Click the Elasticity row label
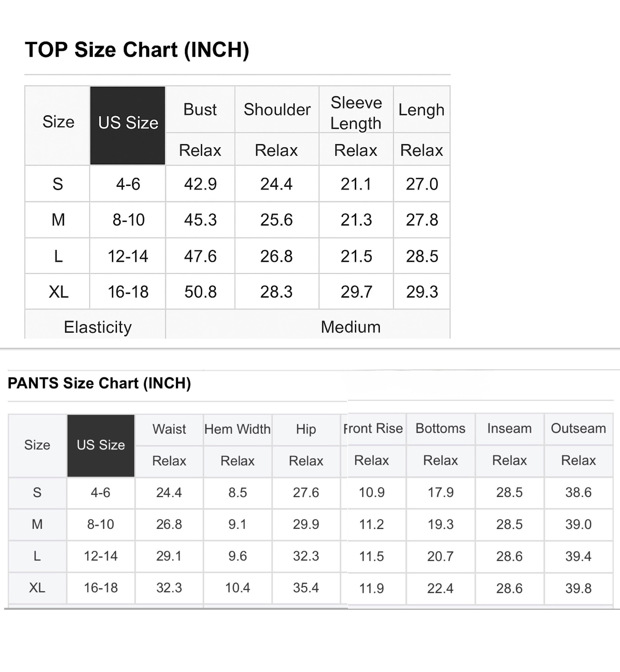 pos(98,327)
